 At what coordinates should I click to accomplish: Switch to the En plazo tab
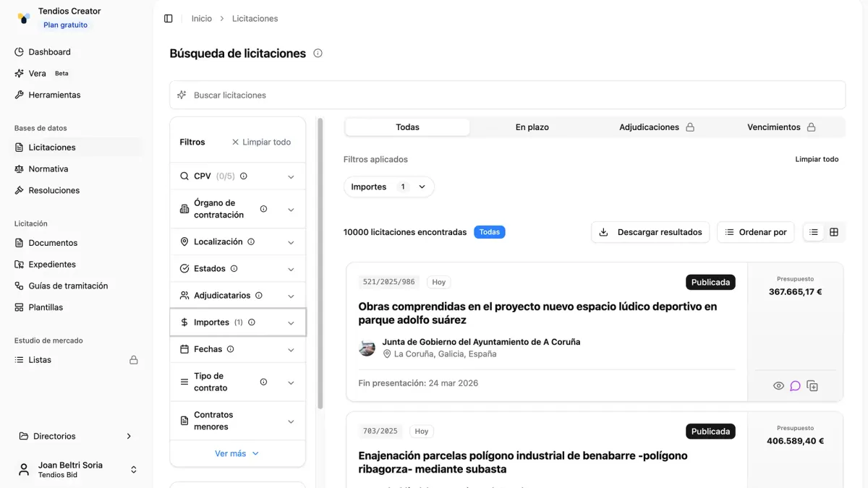pyautogui.click(x=532, y=127)
